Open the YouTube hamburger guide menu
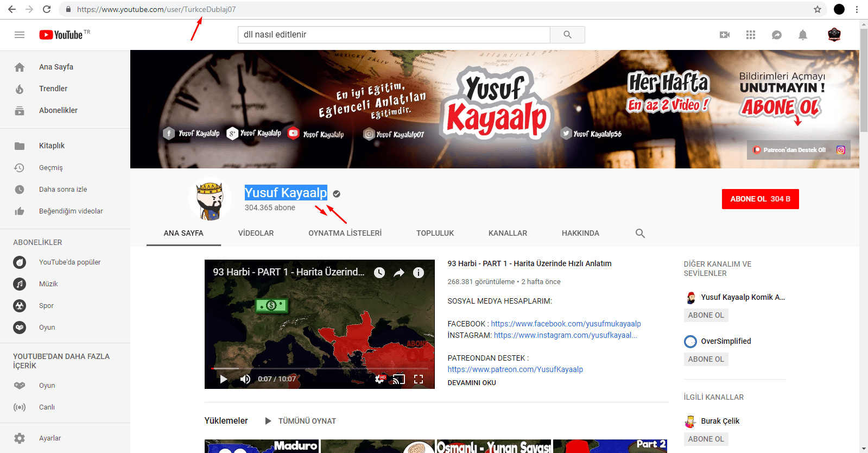Screen dimensions: 868x453 click(x=20, y=35)
